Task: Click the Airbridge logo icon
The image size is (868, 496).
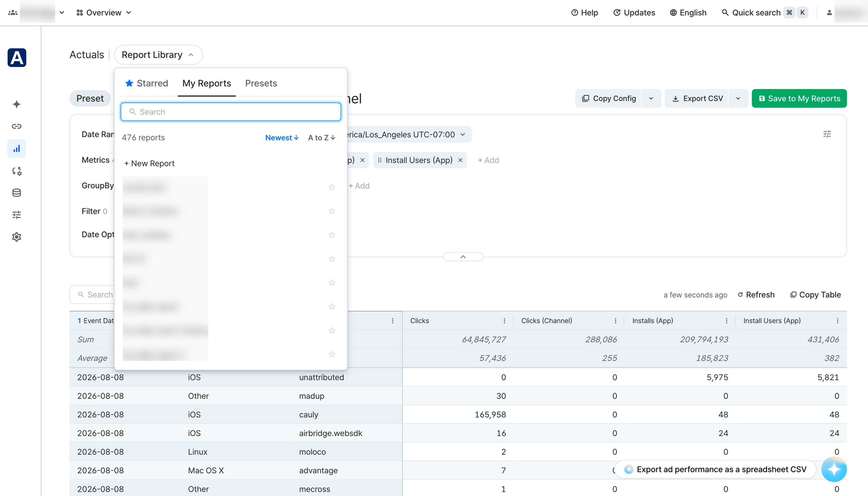Action: click(17, 58)
